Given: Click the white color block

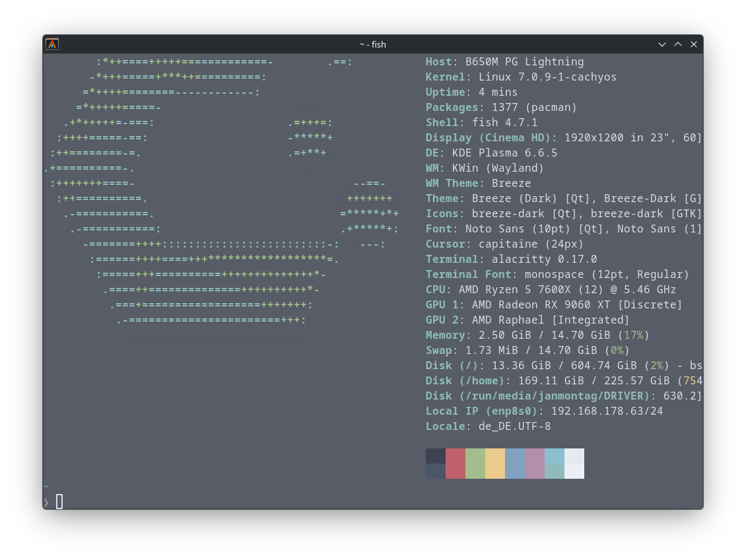Looking at the screenshot, I should (x=574, y=464).
